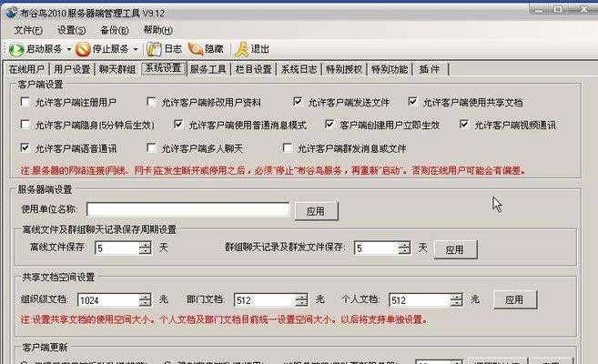Viewport: 598px width, 364px height.
Task: Click the 启动服务 green start icon
Action: [16, 49]
